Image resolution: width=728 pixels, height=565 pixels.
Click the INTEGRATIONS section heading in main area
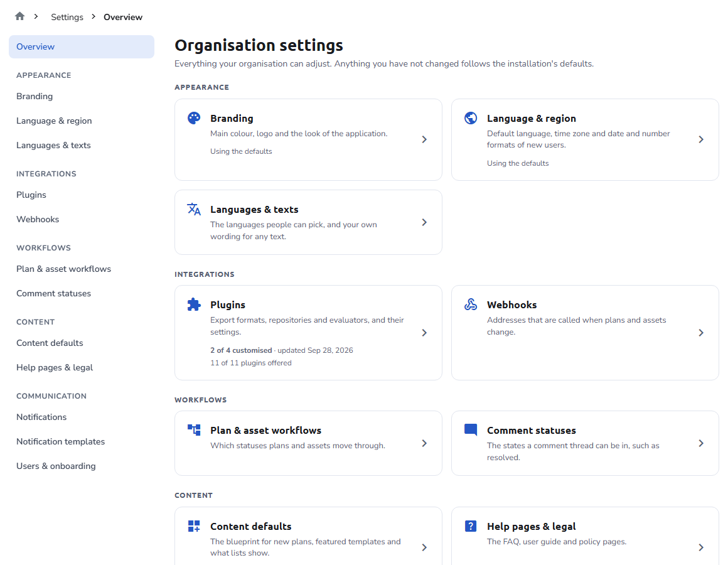click(x=205, y=274)
